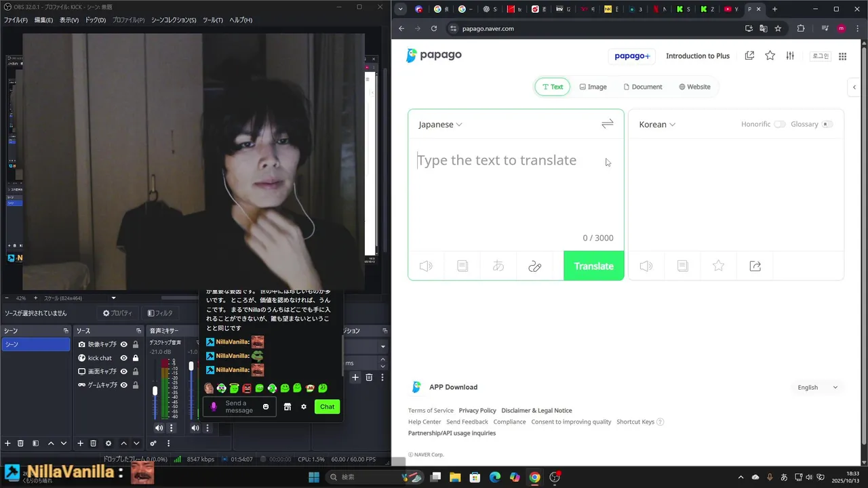This screenshot has height=488, width=868.
Task: Open handwriting input icon in Papago source box
Action: (498, 266)
